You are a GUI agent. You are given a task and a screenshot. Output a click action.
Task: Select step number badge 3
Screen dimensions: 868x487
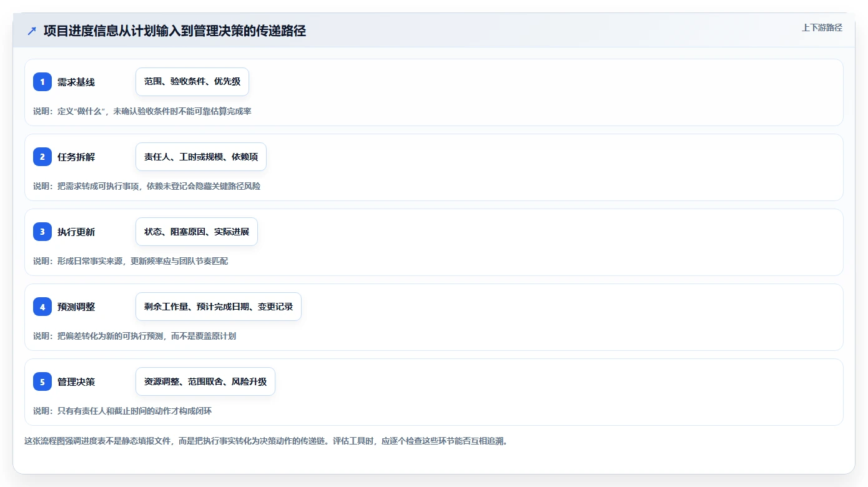(x=42, y=232)
